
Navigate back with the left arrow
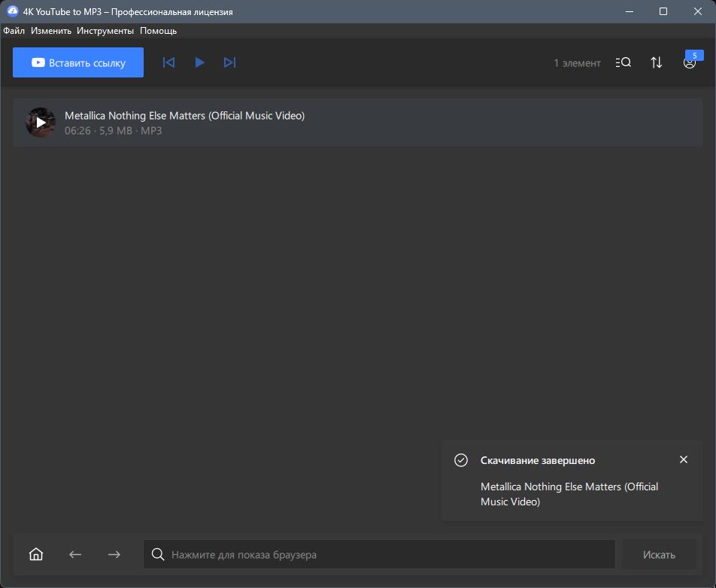tap(75, 554)
